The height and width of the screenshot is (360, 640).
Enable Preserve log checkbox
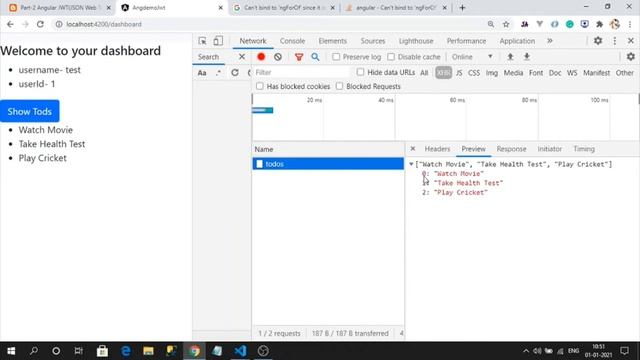pos(336,57)
